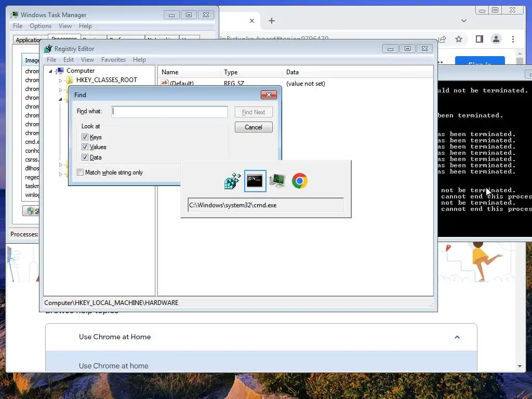Open Task Manager Options menu
The height and width of the screenshot is (399, 532).
[41, 26]
